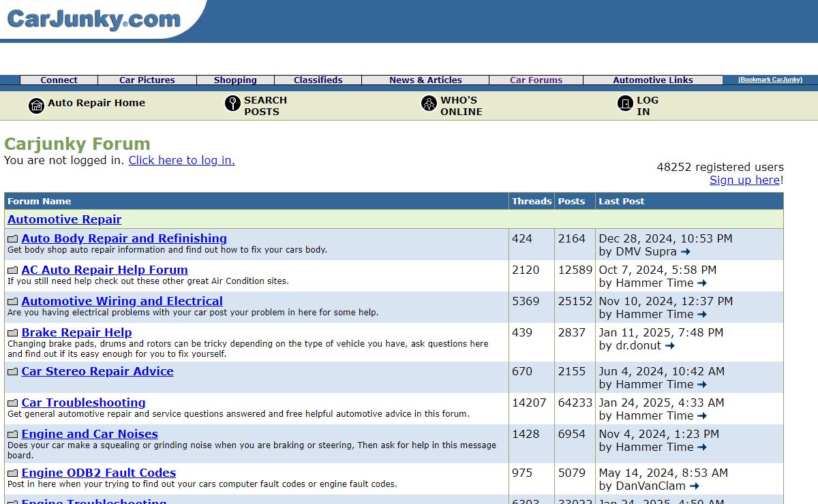
Task: Open the News & Articles menu item
Action: tap(425, 80)
